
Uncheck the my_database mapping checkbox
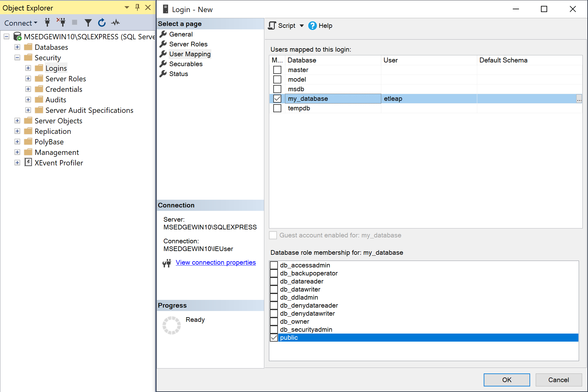277,98
